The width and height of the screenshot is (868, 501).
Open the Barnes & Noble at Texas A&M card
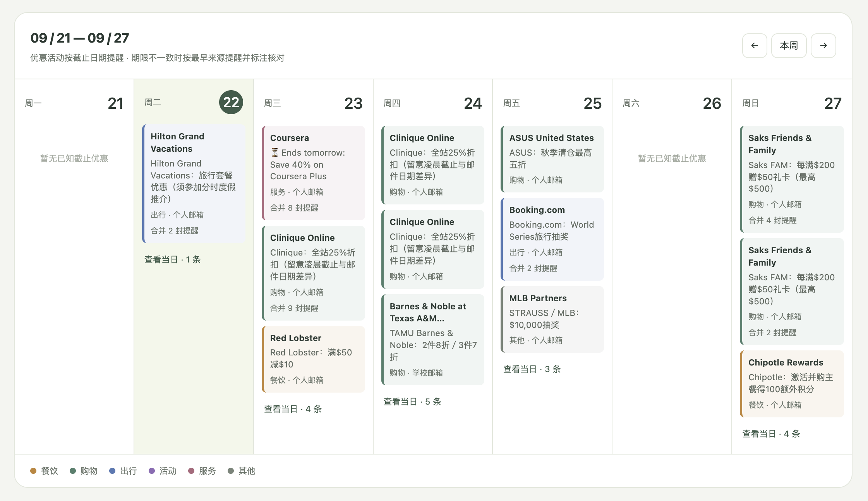point(433,340)
